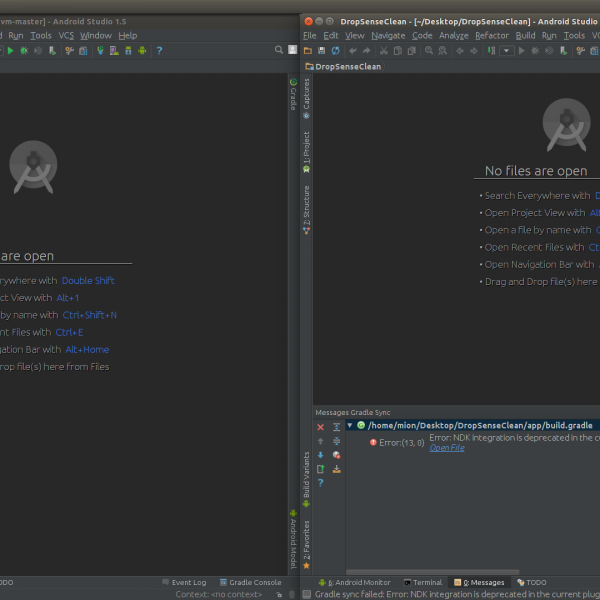Click Open File link in error message
The height and width of the screenshot is (600, 600).
click(x=447, y=448)
